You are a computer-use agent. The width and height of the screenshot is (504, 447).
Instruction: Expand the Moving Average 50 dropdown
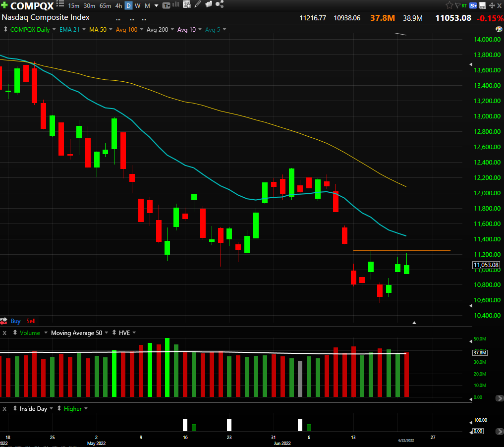(x=107, y=333)
